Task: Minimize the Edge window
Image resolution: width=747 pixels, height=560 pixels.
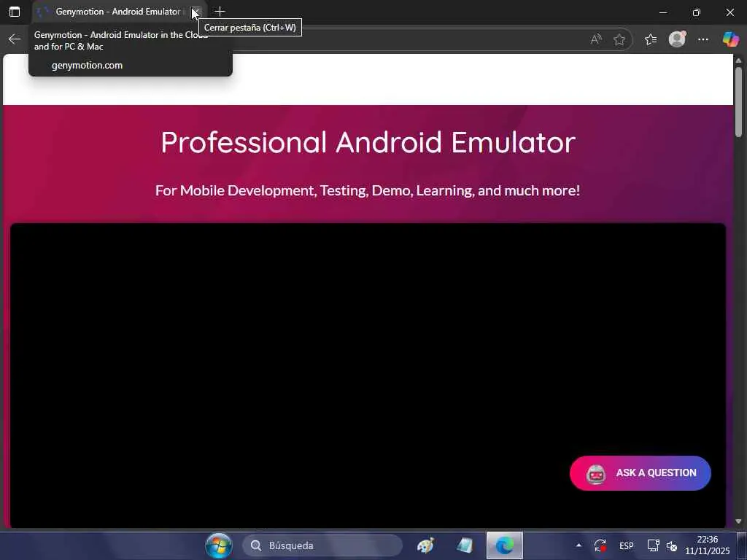Action: [x=663, y=12]
